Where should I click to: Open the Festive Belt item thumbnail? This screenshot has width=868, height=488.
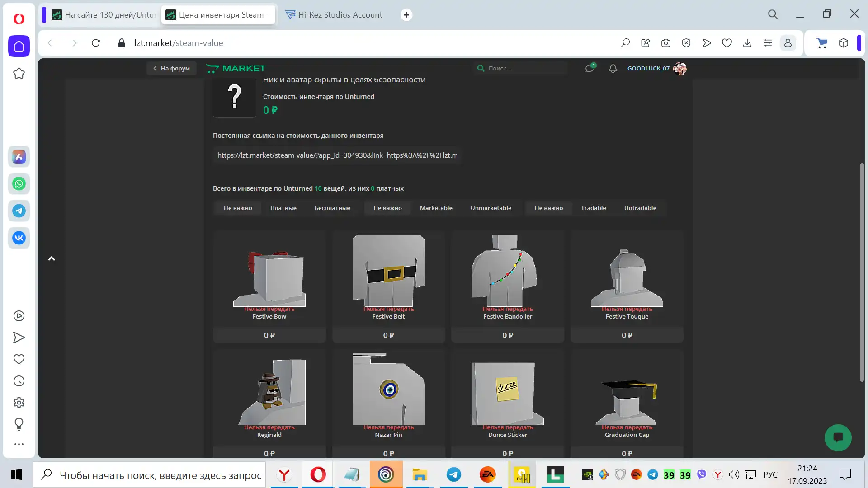tap(388, 270)
